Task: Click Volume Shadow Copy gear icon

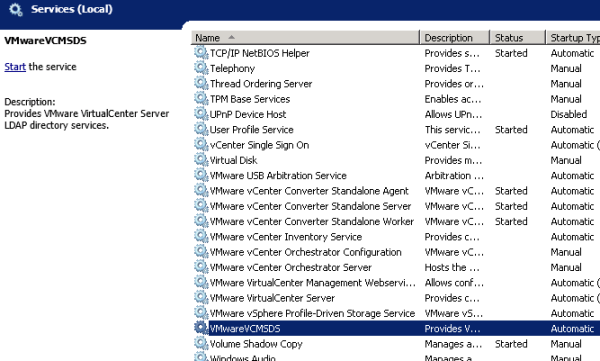Action: coord(201,343)
